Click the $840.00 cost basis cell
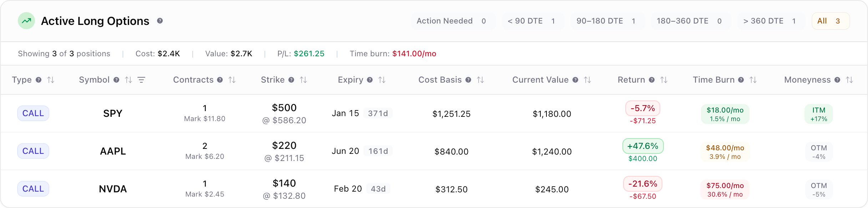Screen dimensions: 868x208 click(x=451, y=152)
